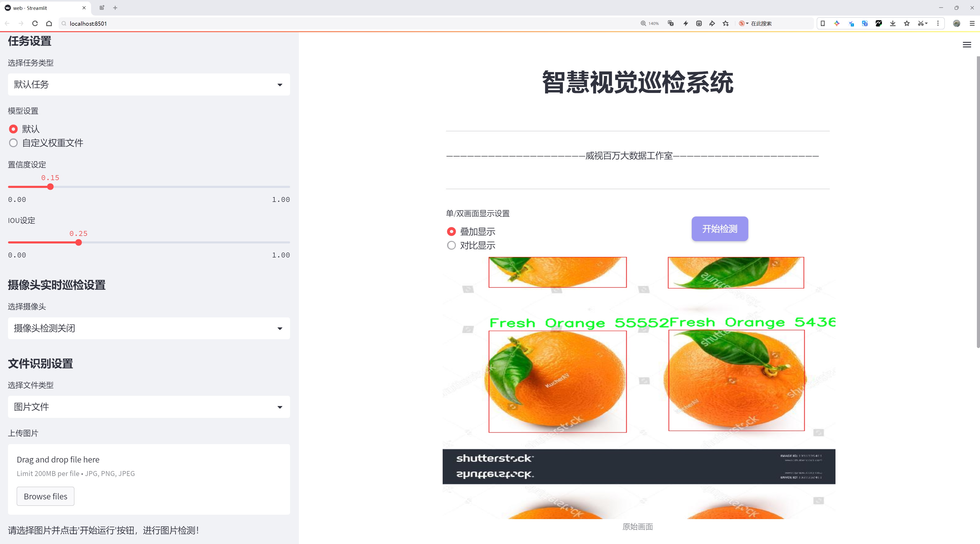Open the colorful AI assistant extension icon
The height and width of the screenshot is (544, 980).
(837, 23)
